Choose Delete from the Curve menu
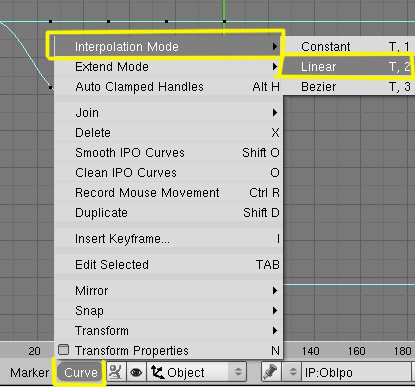The image size is (415, 387). pyautogui.click(x=168, y=133)
